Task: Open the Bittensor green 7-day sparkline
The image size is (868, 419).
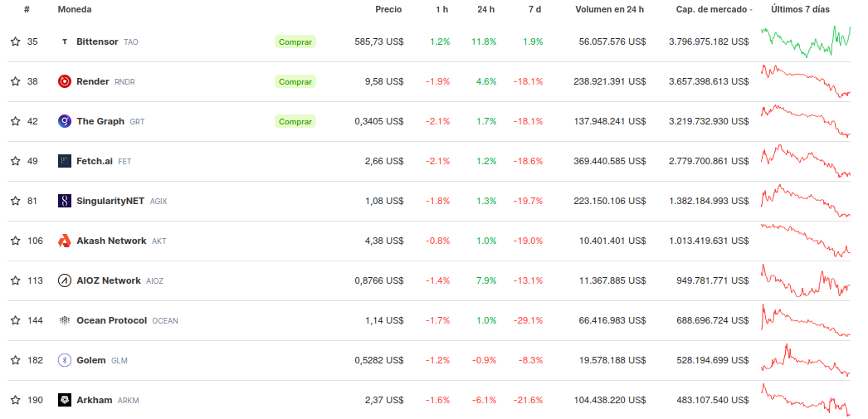Action: (x=806, y=41)
